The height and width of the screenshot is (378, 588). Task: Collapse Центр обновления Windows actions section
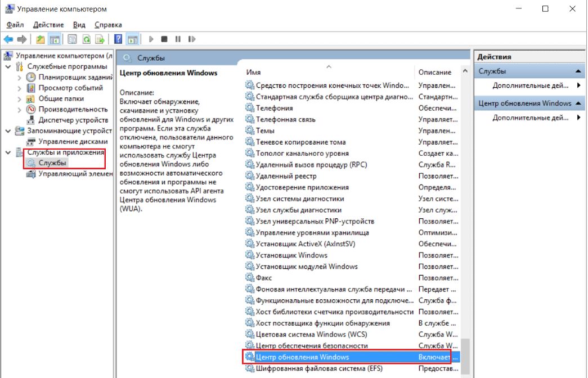578,103
